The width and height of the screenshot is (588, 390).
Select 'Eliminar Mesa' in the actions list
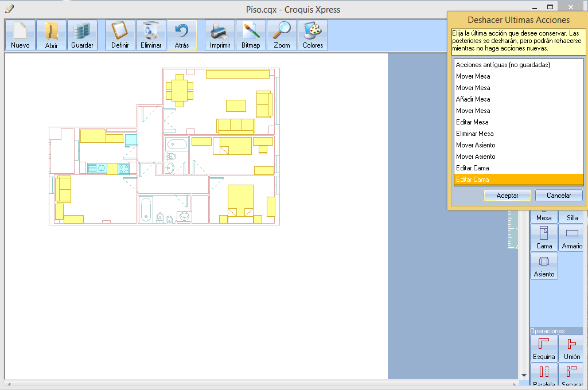point(474,134)
